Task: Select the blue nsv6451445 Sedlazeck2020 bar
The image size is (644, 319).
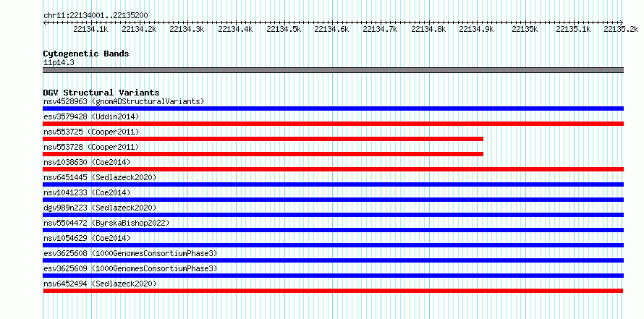Action: pyautogui.click(x=333, y=184)
